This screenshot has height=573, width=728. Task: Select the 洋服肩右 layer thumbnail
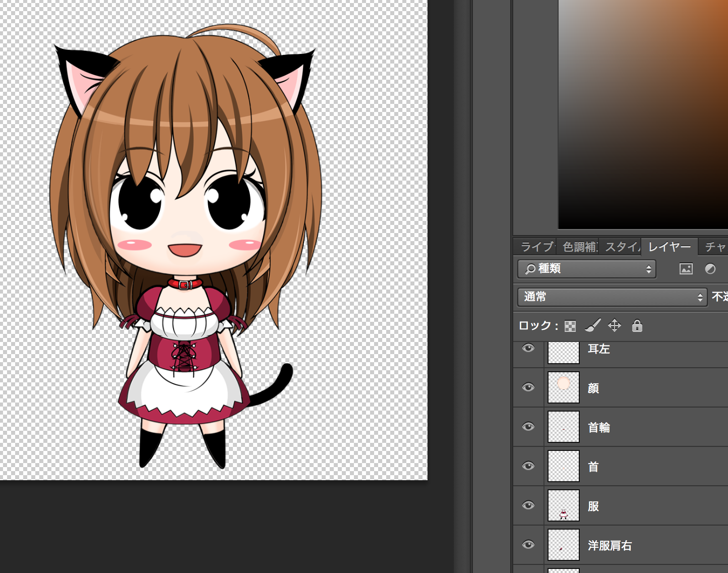[564, 545]
